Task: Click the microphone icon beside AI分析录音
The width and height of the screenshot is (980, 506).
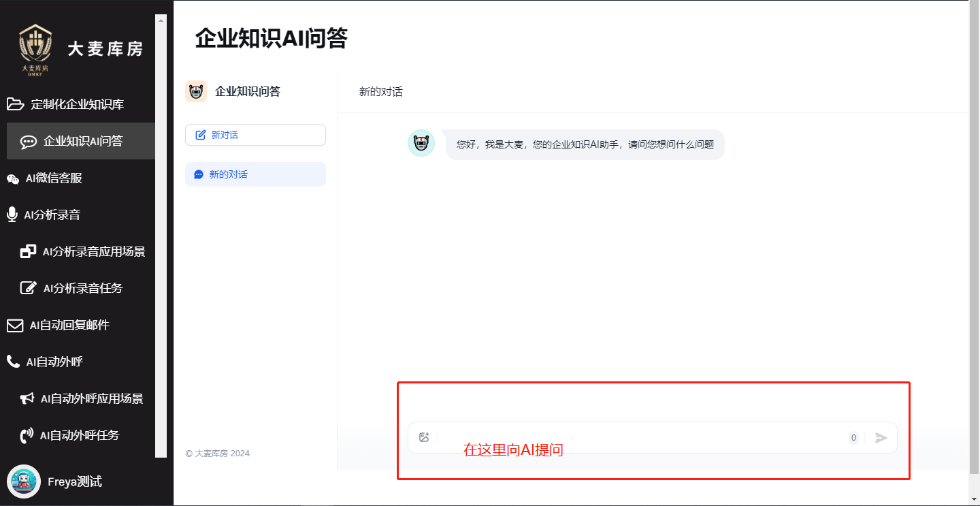Action: click(x=12, y=215)
